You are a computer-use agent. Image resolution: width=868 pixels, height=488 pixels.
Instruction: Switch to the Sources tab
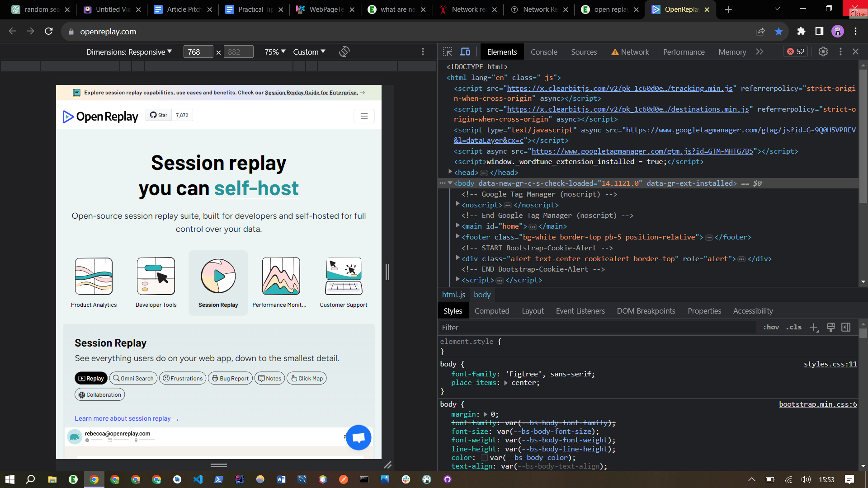(584, 52)
